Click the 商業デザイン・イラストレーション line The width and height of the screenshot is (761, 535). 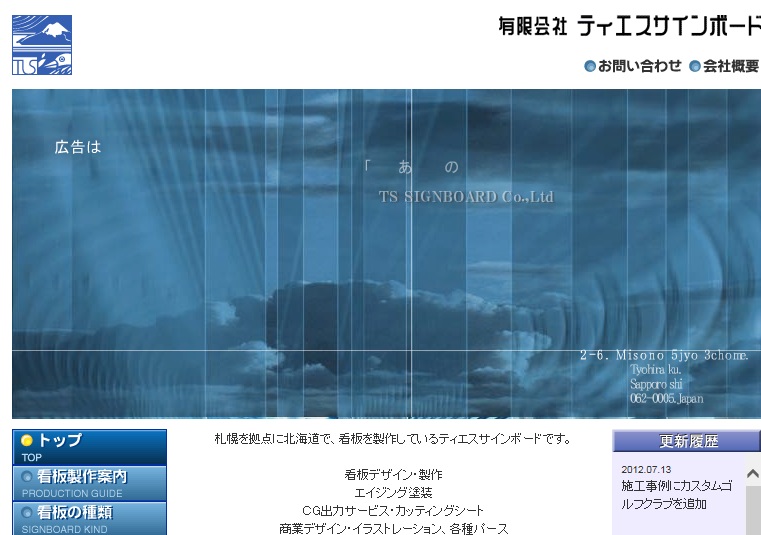[394, 528]
